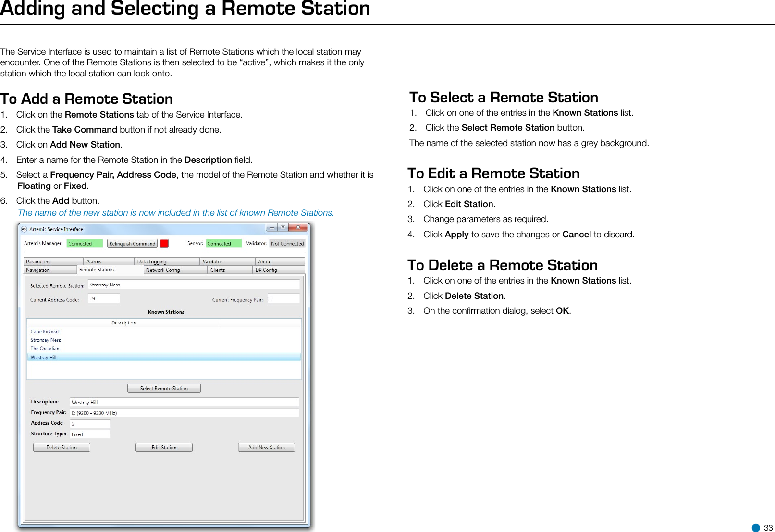Click the Current Address Code field
The width and height of the screenshot is (775, 532).
pos(103,299)
